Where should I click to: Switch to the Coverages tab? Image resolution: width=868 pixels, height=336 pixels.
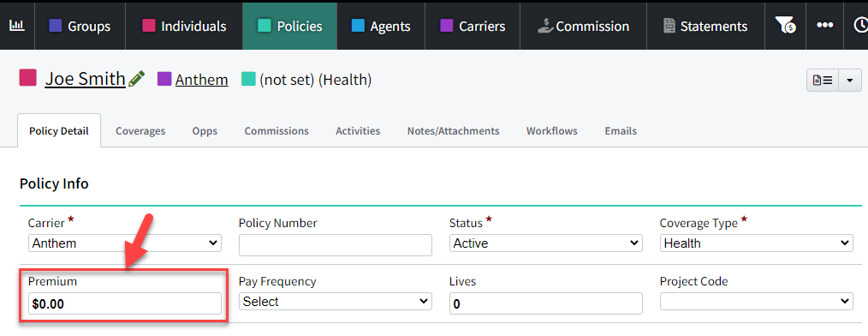140,131
